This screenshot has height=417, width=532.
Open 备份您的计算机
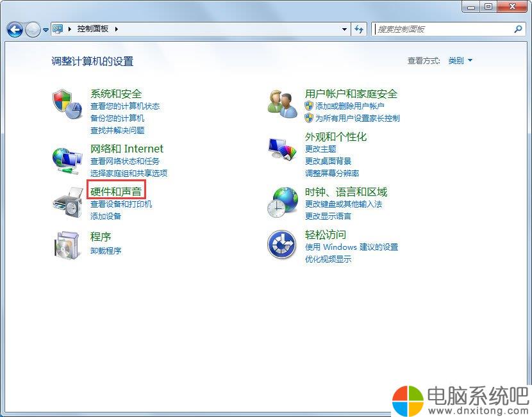pyautogui.click(x=117, y=119)
